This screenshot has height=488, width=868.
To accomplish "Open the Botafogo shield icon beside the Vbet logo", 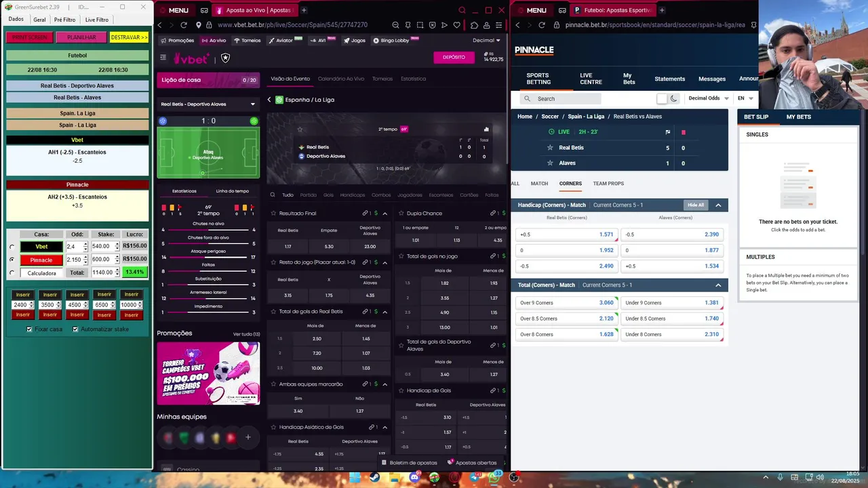I will [x=225, y=58].
